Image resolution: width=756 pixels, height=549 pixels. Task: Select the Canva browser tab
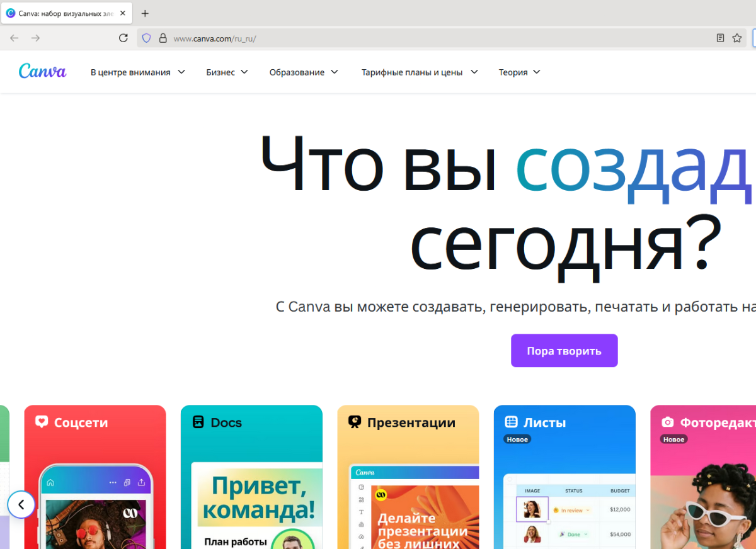(66, 13)
